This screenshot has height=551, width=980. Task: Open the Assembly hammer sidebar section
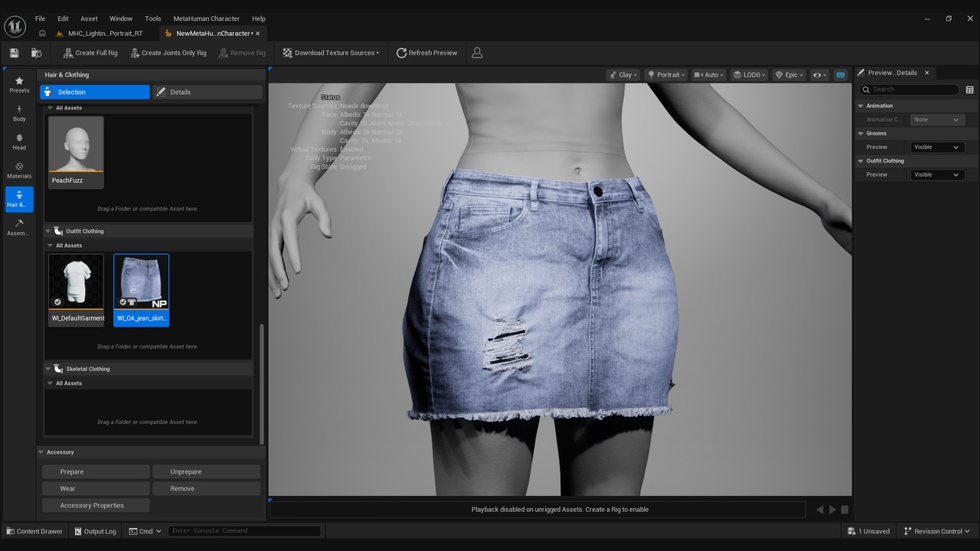(x=19, y=227)
